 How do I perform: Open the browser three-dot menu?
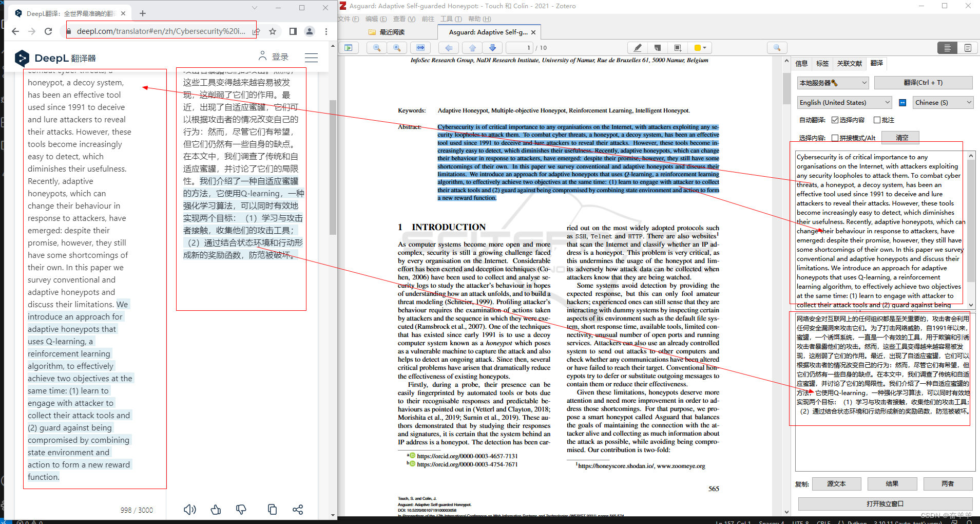click(326, 31)
